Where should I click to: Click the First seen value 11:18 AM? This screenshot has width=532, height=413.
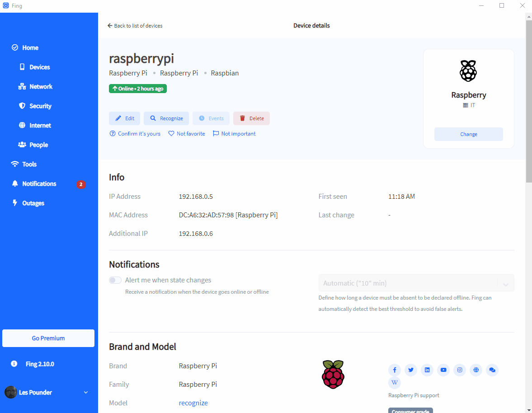[x=402, y=197]
